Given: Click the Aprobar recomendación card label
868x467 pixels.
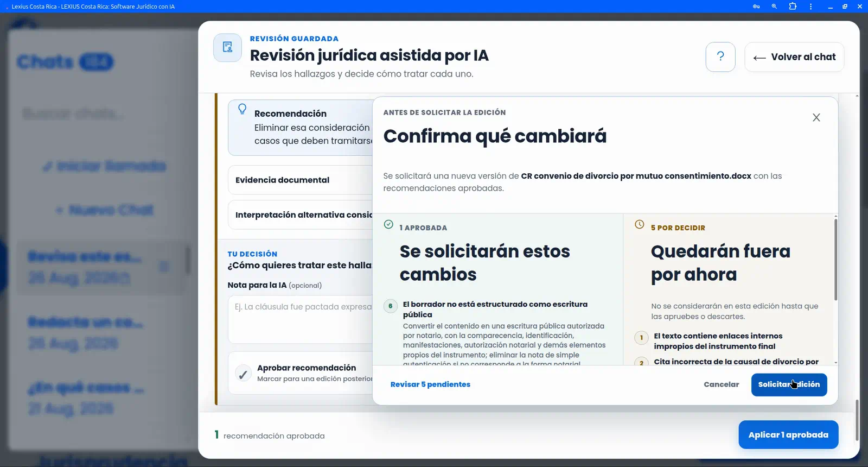Looking at the screenshot, I should 307,368.
